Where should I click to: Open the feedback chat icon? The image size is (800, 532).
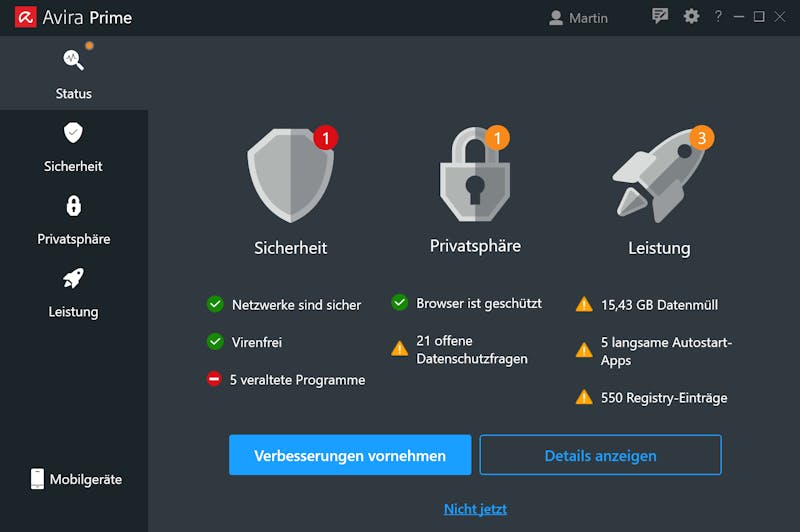(660, 16)
